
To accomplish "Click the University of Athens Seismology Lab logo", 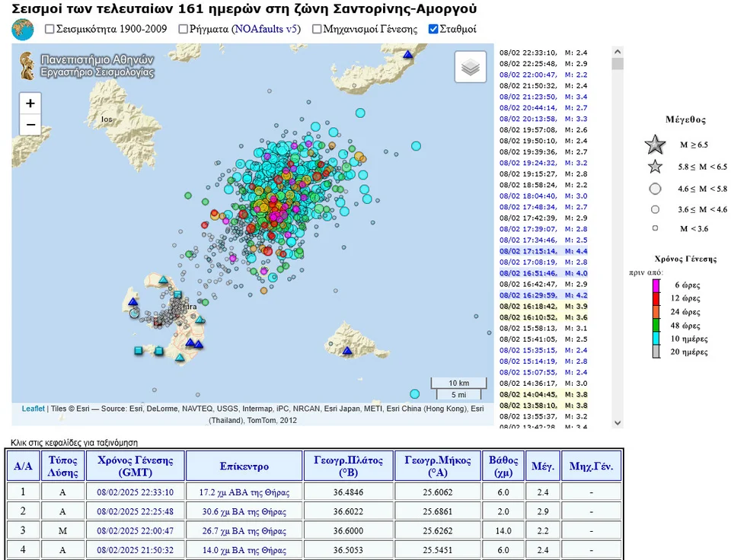I will point(88,65).
